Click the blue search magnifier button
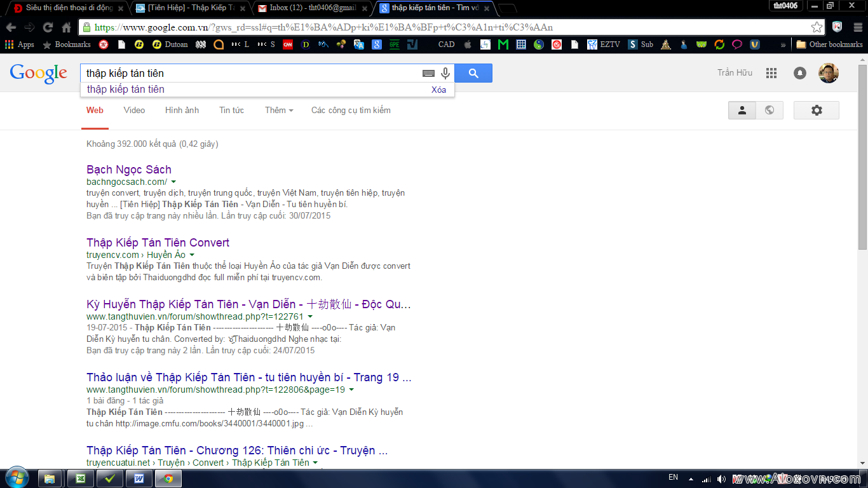This screenshot has height=488, width=868. 473,73
